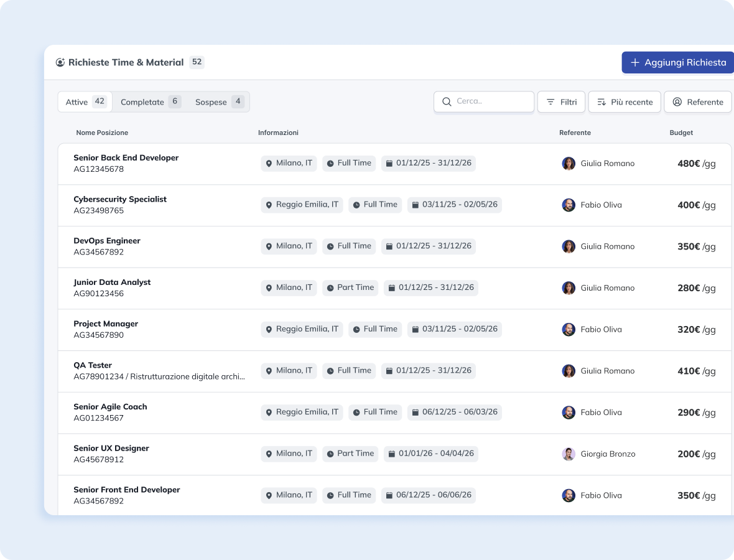734x560 pixels.
Task: Select the Senior Agile Coach position
Action: 110,407
